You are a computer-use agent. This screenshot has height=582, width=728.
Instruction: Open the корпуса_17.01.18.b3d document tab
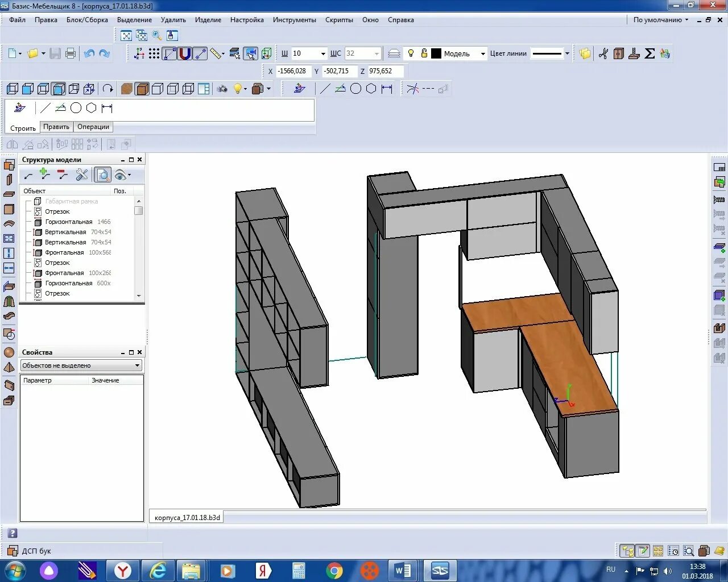click(187, 517)
